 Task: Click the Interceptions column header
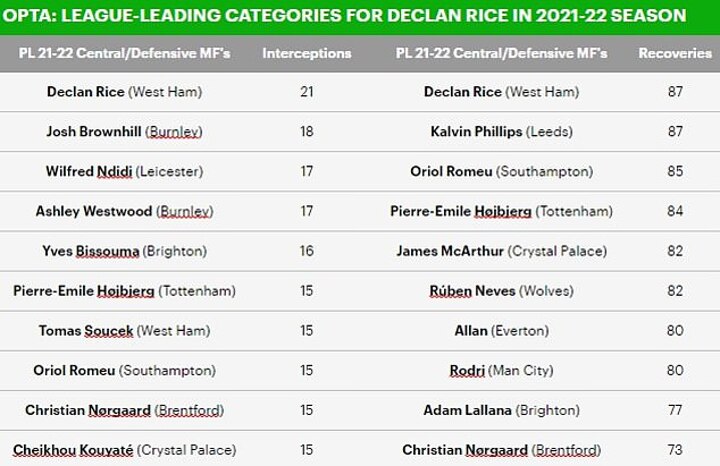(x=306, y=53)
